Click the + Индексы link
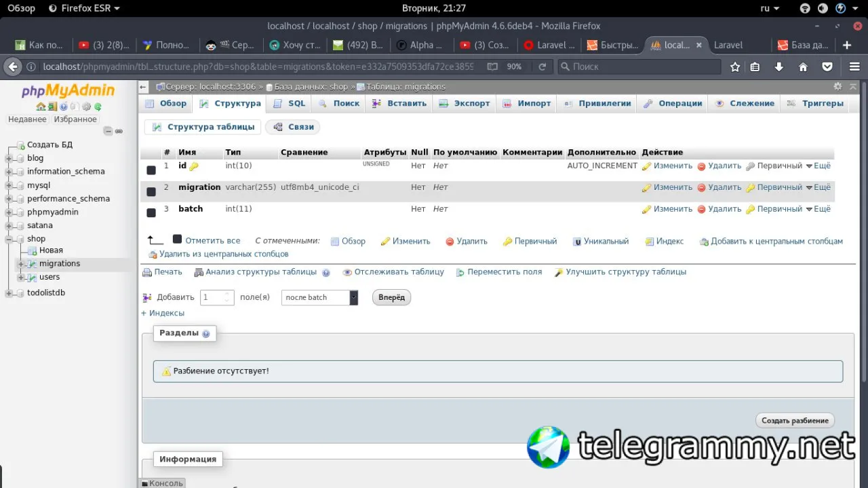 point(163,314)
